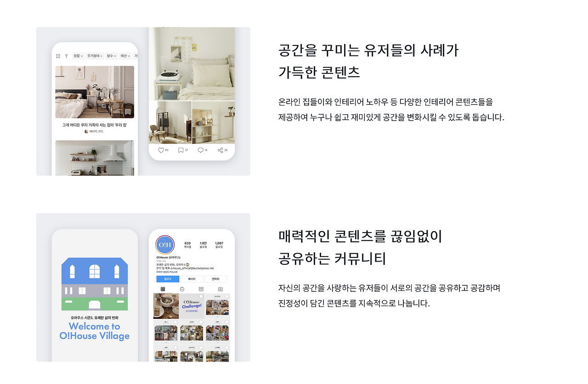This screenshot has width=588, height=384.
Task: Switch to grid view icon in feed
Action: pyautogui.click(x=58, y=56)
